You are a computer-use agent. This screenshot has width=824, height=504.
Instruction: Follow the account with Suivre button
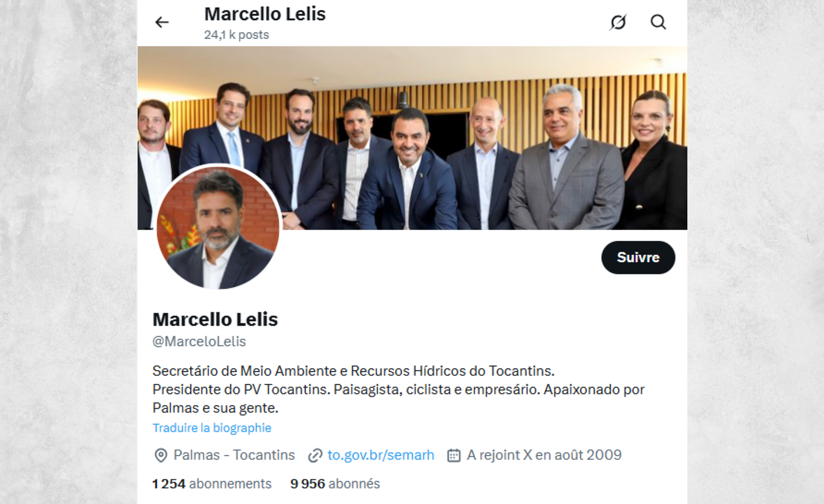(x=638, y=257)
